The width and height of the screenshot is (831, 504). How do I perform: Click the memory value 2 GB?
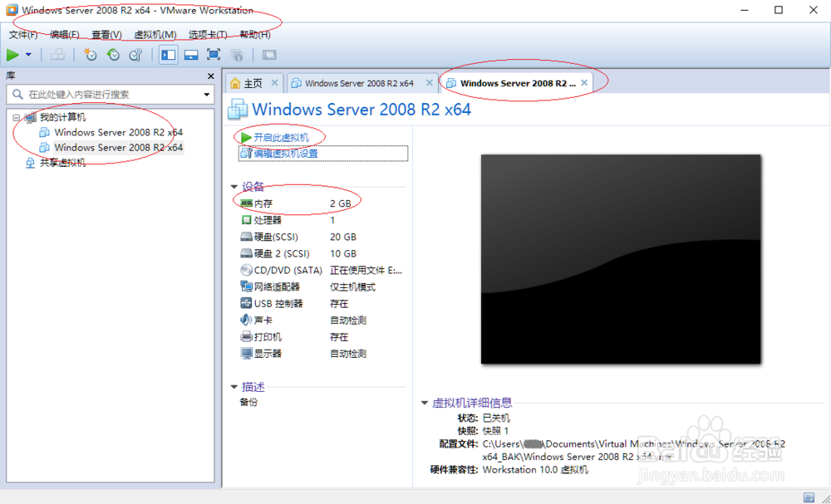[x=340, y=203]
